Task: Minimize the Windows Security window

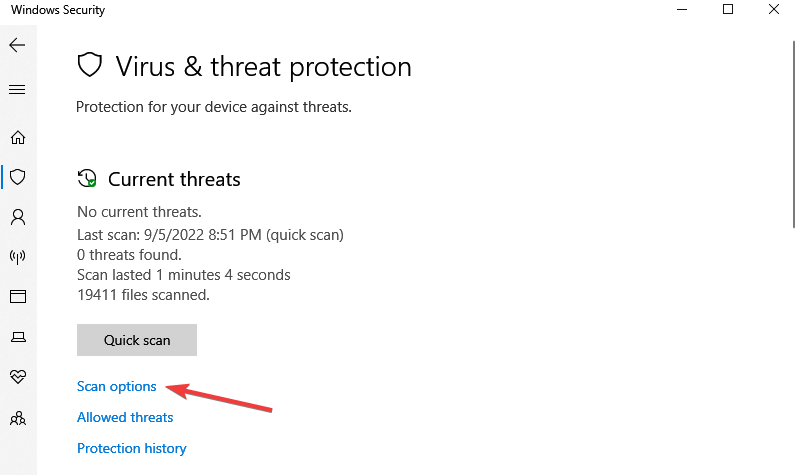Action: [x=682, y=9]
